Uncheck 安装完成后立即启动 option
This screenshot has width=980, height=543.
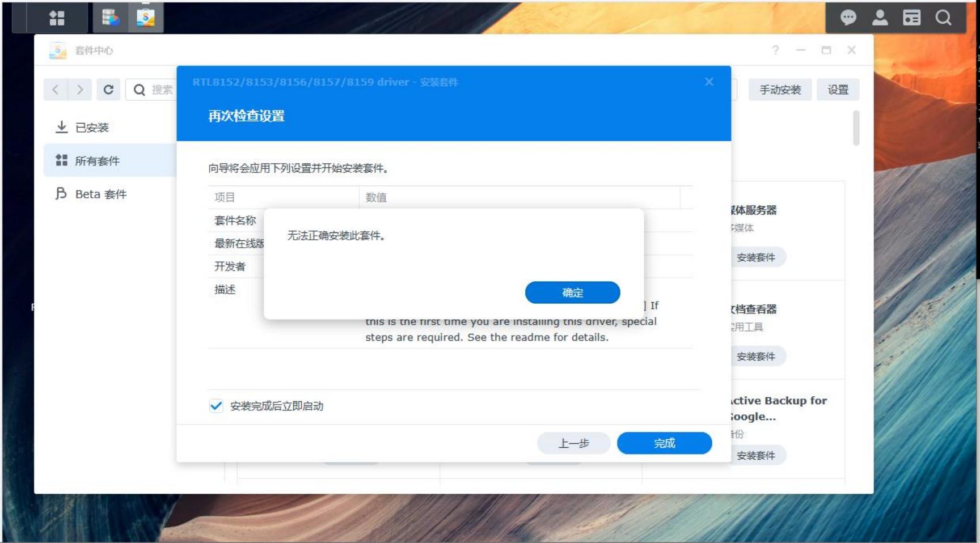[x=216, y=406]
